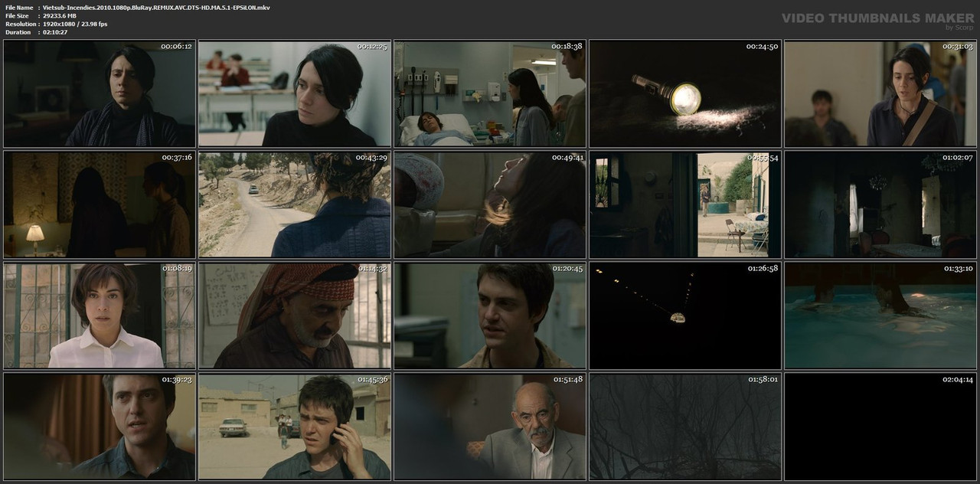This screenshot has height=484, width=980.
Task: Click the file name ending in EPSiLON.mkv
Action: [x=156, y=7]
